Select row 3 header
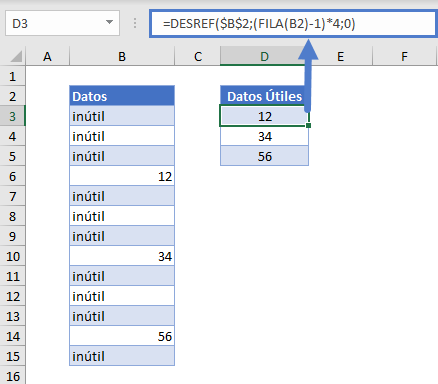This screenshot has width=438, height=384. (13, 116)
